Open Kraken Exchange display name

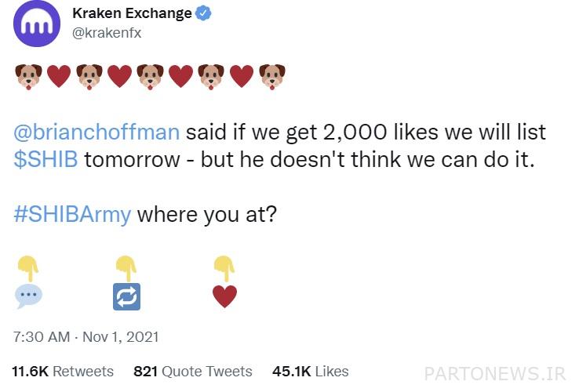132,13
